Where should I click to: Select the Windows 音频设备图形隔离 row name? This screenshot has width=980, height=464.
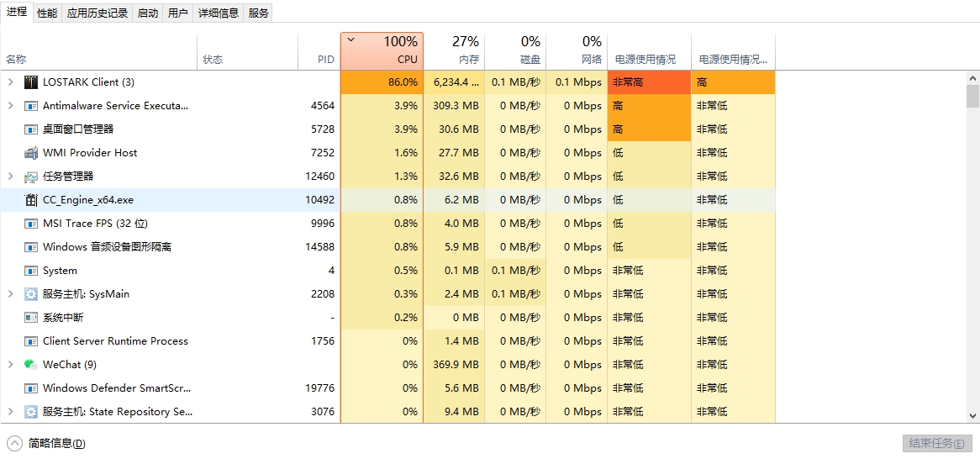(107, 247)
